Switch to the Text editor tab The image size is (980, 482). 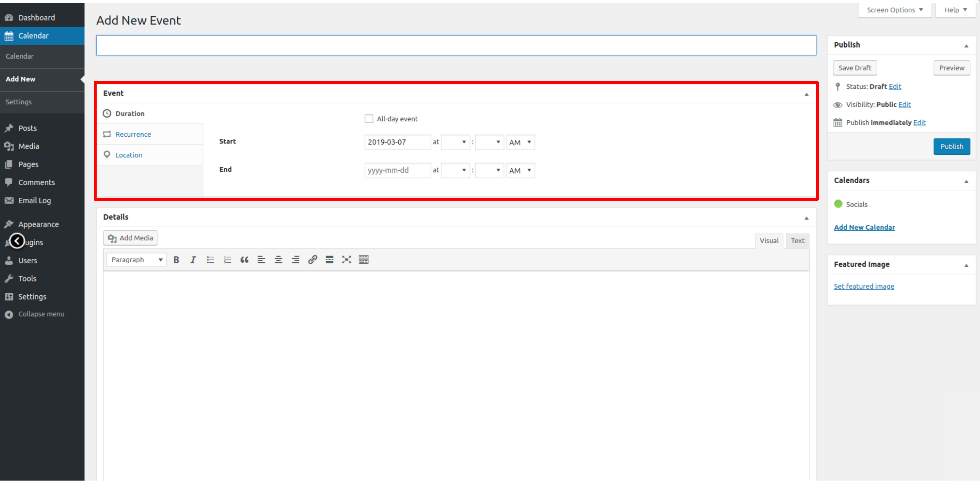coord(797,241)
